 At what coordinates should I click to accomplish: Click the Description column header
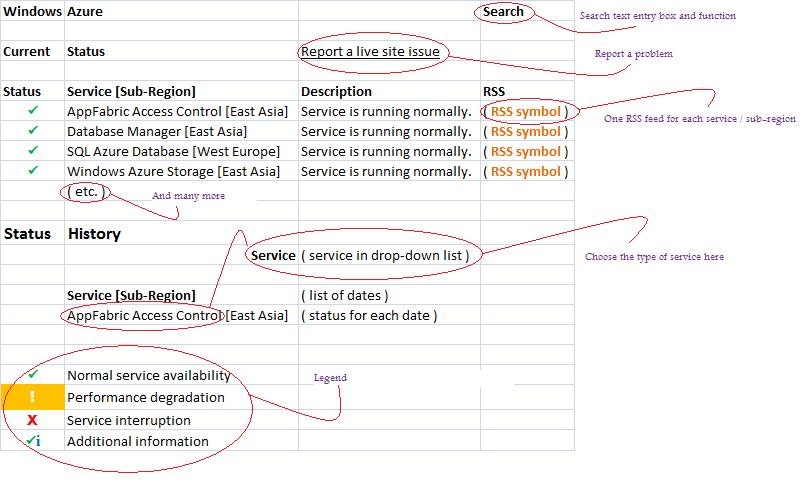coord(336,92)
